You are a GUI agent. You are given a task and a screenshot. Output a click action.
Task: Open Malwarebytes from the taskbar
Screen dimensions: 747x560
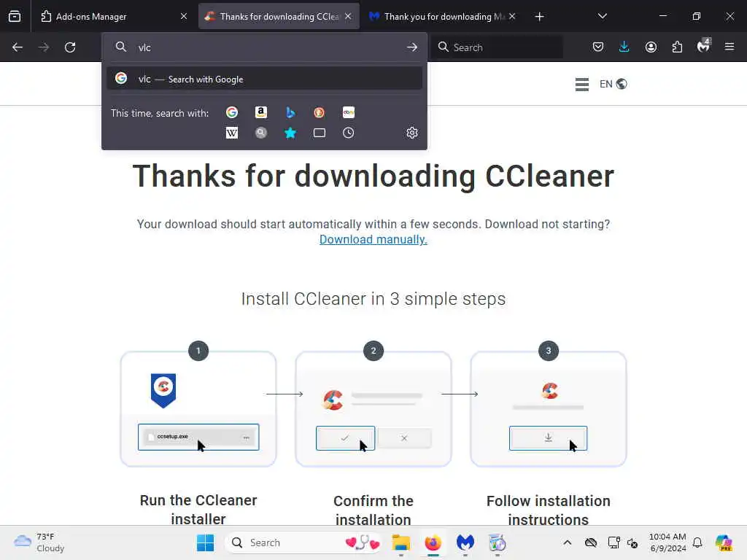pos(465,542)
